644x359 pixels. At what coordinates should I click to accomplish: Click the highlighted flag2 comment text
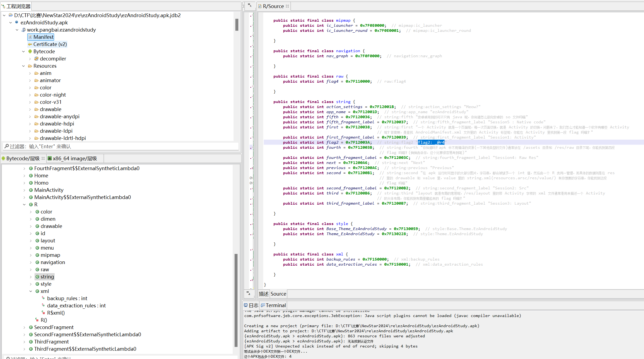431,142
